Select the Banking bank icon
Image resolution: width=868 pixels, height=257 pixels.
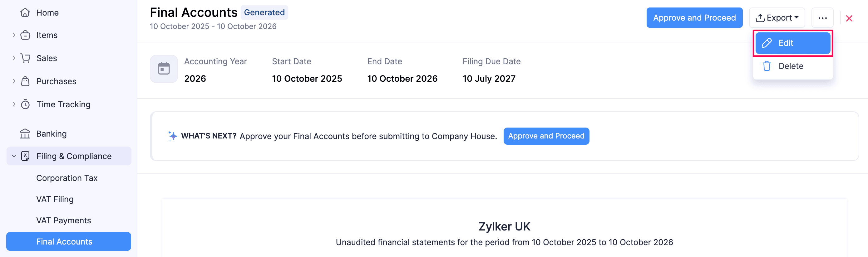pos(25,133)
